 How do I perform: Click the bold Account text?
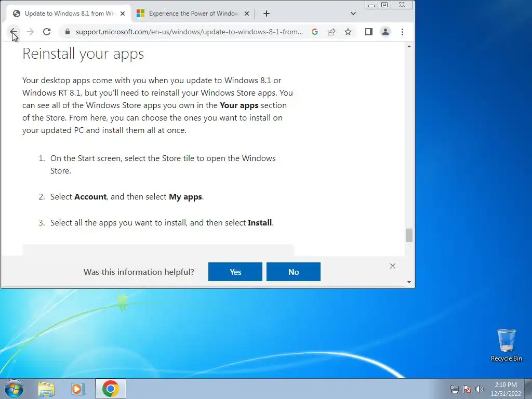pyautogui.click(x=90, y=197)
